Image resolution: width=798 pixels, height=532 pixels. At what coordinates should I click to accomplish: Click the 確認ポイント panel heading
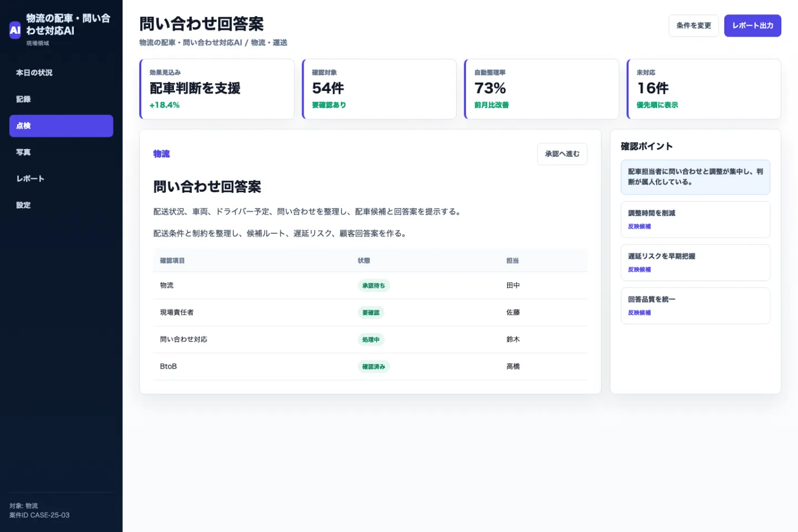(x=647, y=146)
